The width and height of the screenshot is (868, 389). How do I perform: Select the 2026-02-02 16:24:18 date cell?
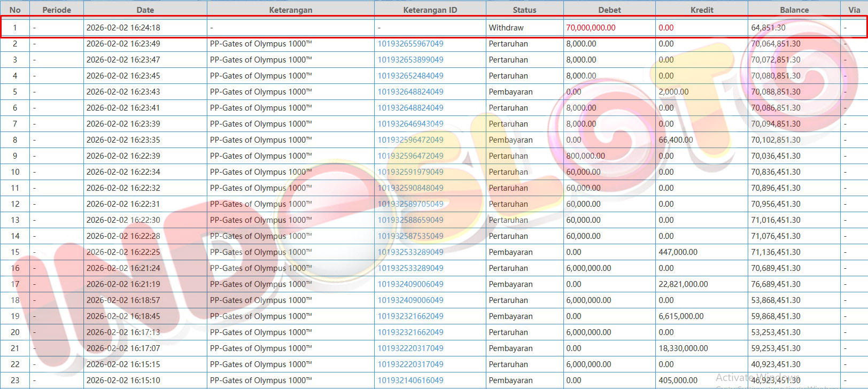[123, 28]
